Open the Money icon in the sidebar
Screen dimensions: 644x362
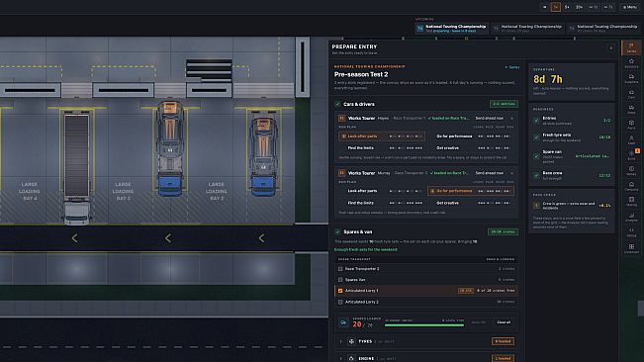point(631,170)
